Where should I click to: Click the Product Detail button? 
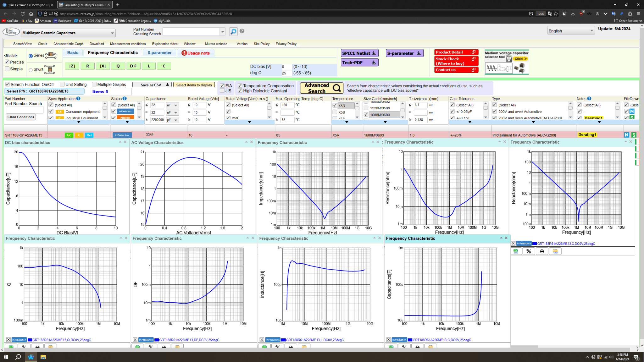click(456, 52)
